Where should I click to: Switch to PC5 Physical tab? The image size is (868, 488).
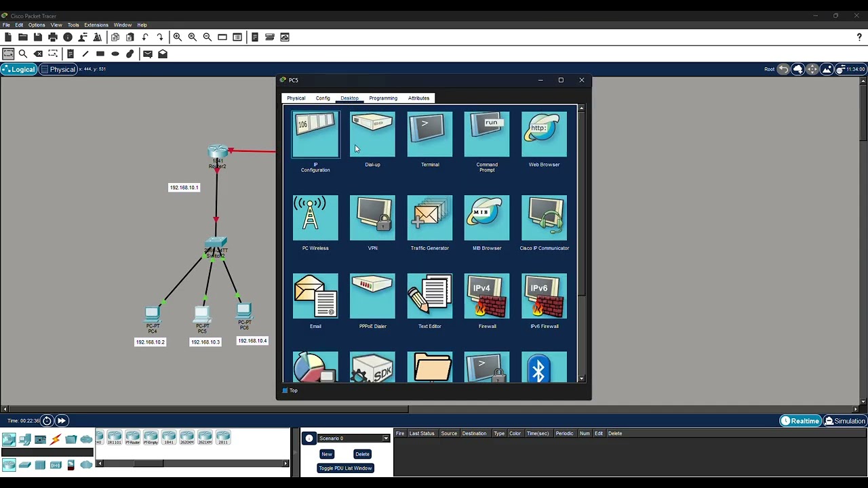(x=296, y=98)
